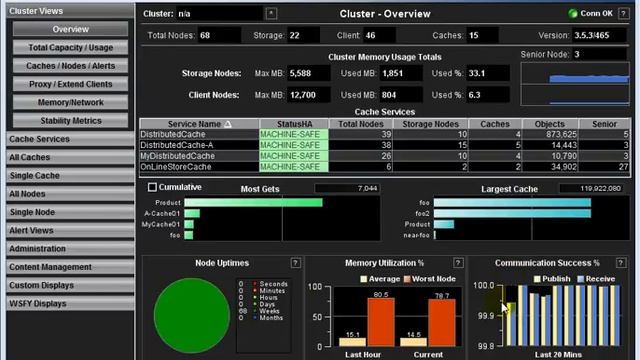Click the client nodes memory trend graph
This screenshot has height=360, width=640.
pos(575,95)
